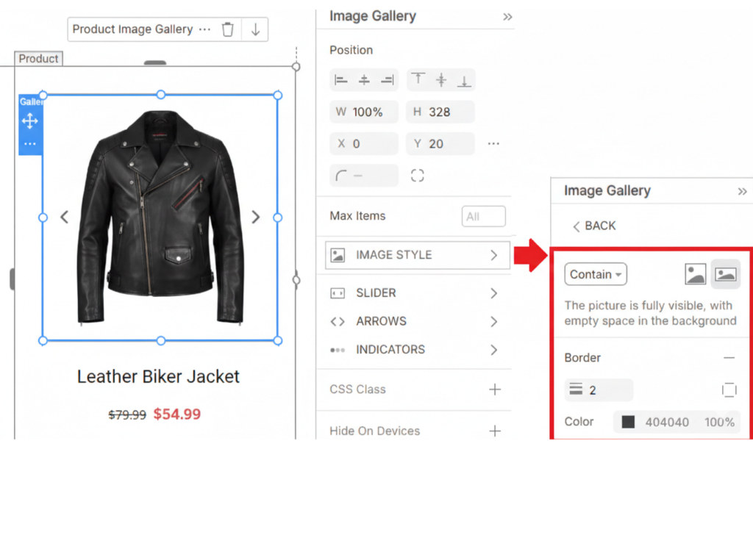Viewport: 753px width, 560px height.
Task: Click the Max Items input field
Action: 483,216
